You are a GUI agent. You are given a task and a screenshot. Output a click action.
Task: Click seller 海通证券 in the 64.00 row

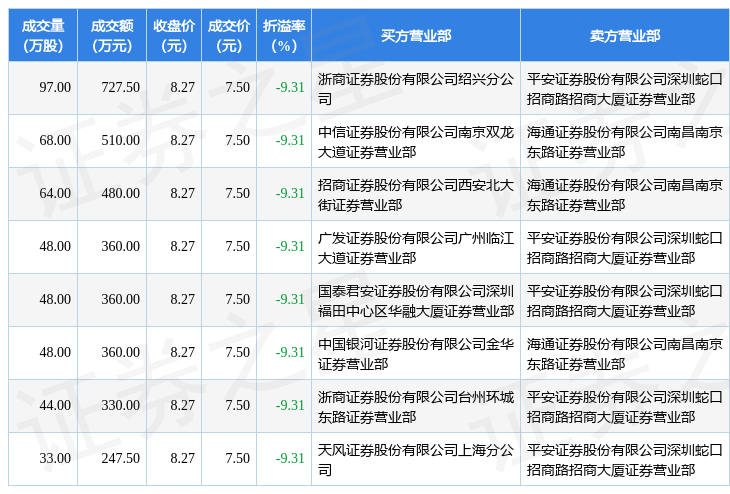click(625, 195)
